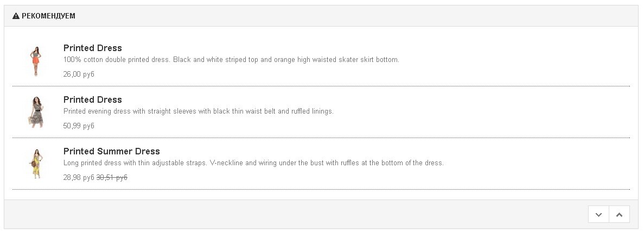Click the РЕКОМЕНДУЕМ panel heading text
The image size is (644, 237).
pyautogui.click(x=48, y=16)
